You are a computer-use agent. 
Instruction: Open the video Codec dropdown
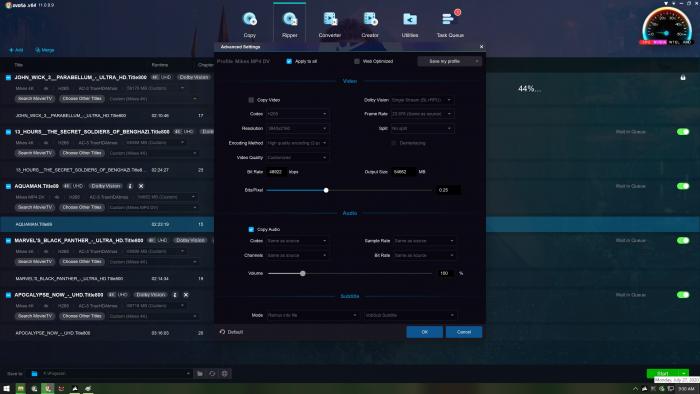tap(297, 114)
